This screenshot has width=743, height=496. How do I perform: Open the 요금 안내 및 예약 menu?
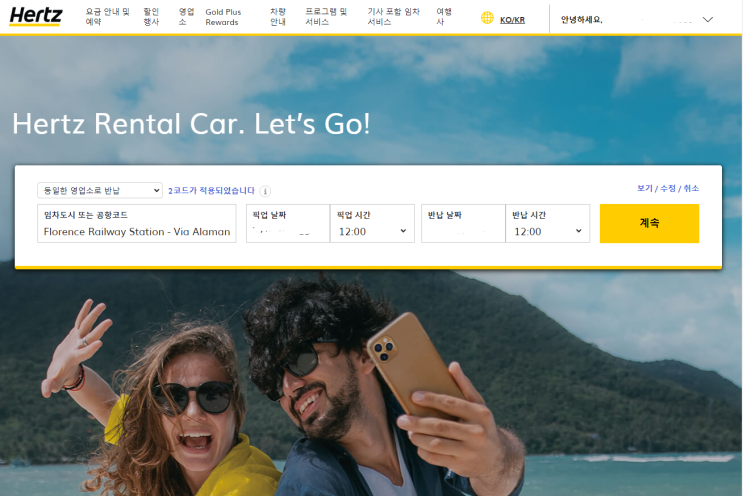click(x=108, y=17)
